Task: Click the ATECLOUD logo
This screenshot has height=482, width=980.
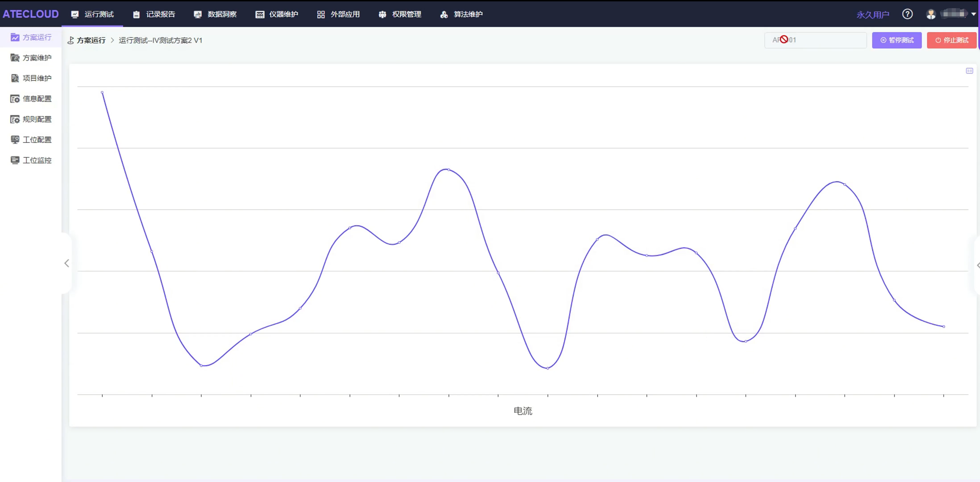Action: coord(30,14)
